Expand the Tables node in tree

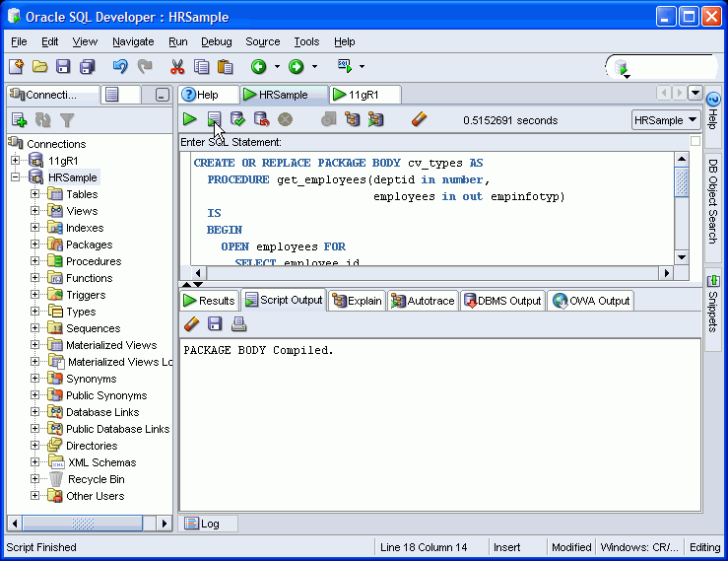[x=35, y=194]
